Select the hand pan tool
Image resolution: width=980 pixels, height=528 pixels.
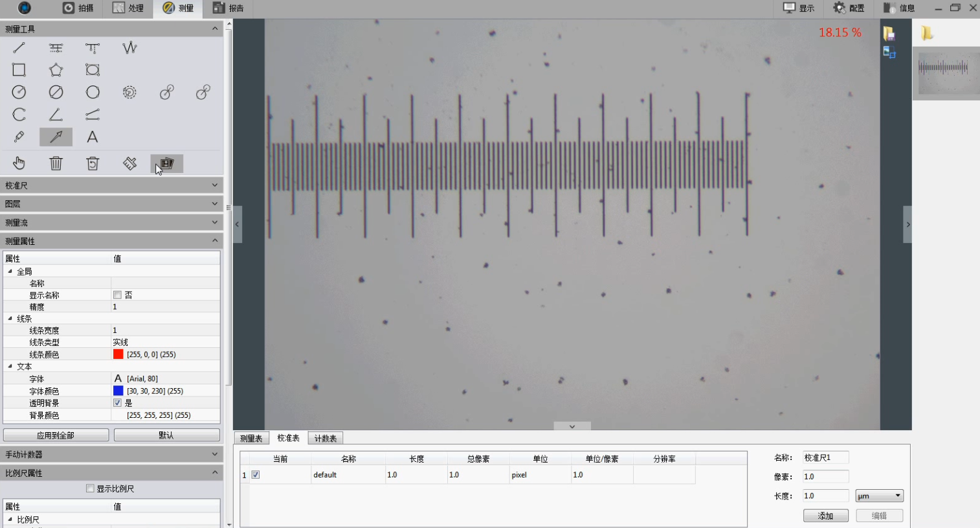pos(19,163)
